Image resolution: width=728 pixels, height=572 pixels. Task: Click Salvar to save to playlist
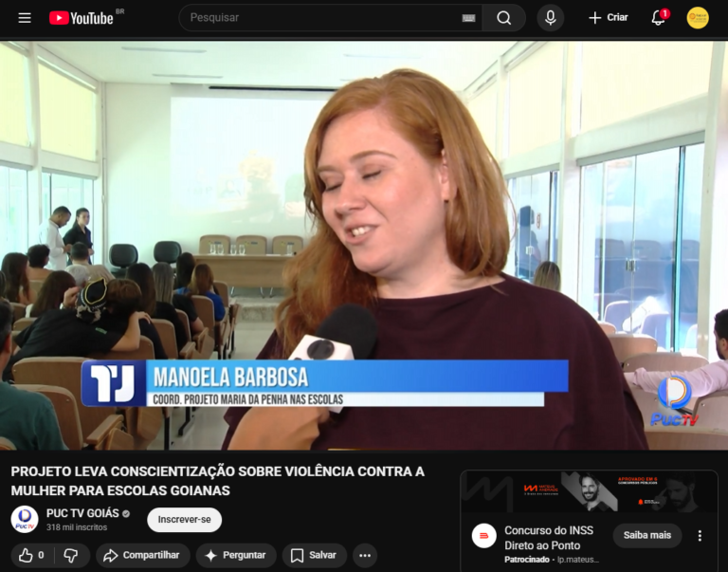point(314,555)
